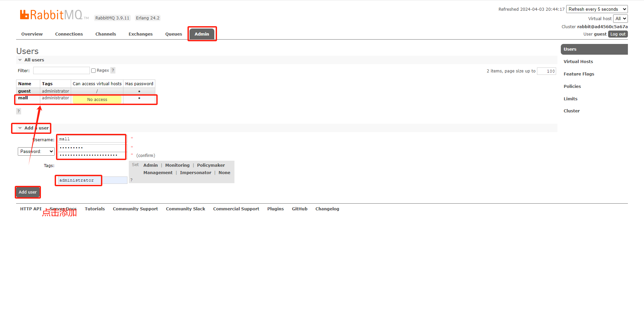644x312 pixels.
Task: Collapse the Add a user section
Action: (34, 128)
